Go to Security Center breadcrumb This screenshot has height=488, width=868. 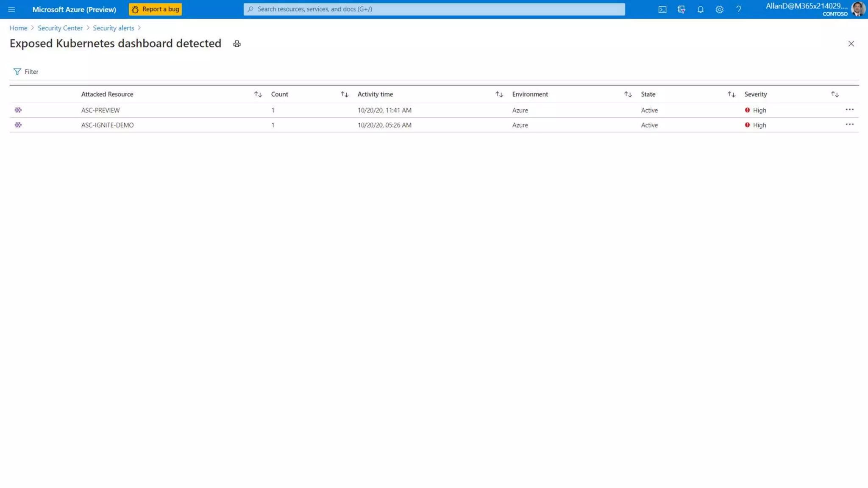(x=60, y=28)
